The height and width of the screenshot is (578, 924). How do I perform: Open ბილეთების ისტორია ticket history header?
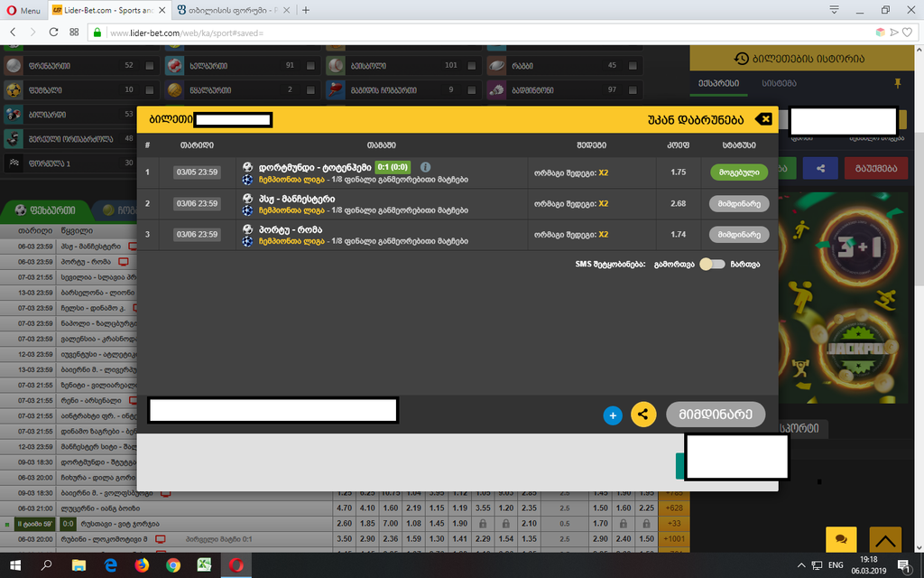[799, 59]
